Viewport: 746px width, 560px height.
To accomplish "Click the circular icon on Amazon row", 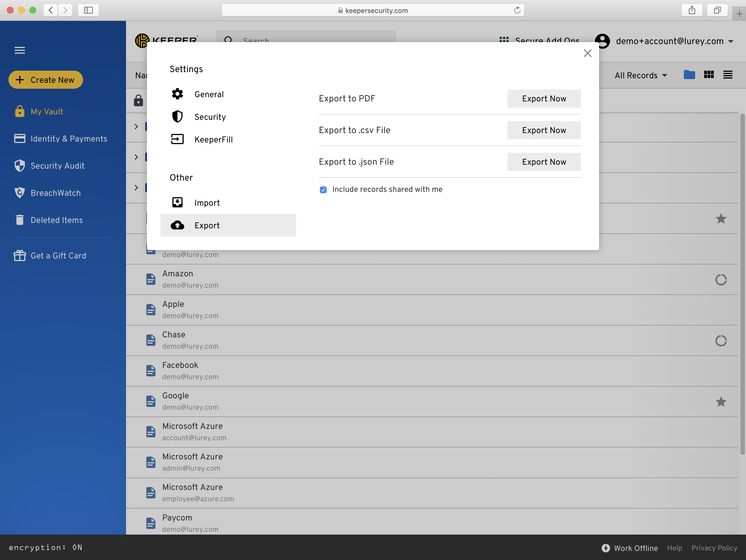I will [721, 279].
